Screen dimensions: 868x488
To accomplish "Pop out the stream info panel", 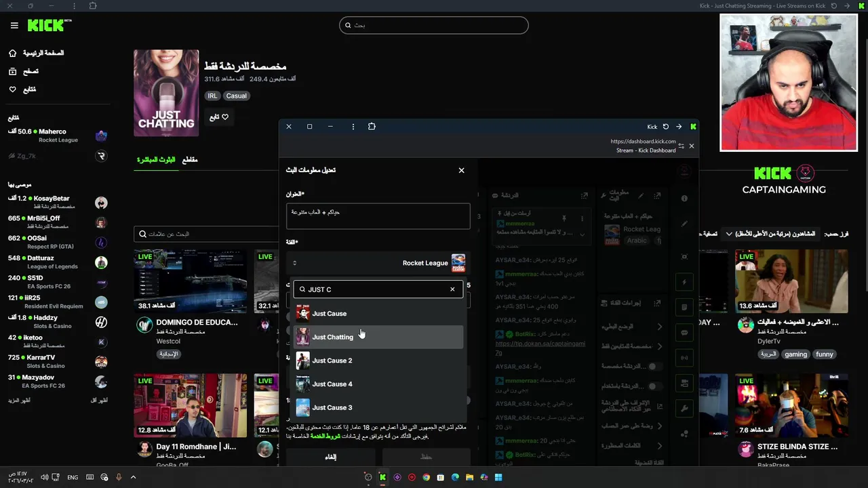I will [657, 195].
